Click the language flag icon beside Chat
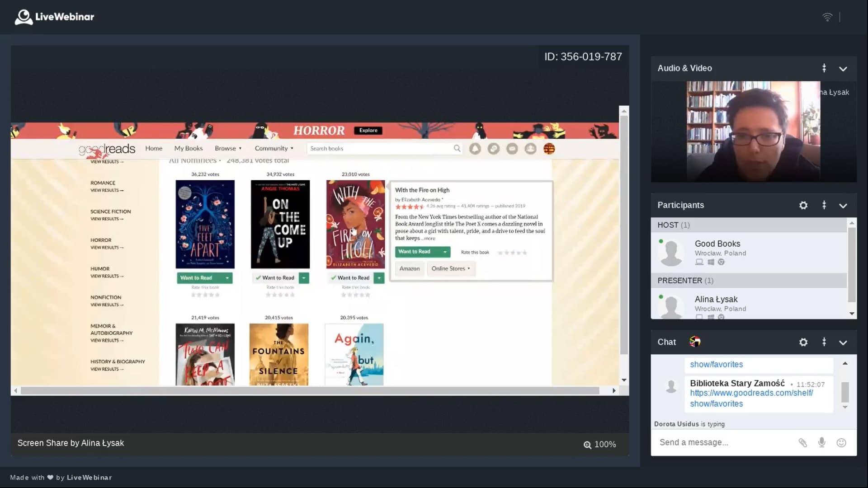This screenshot has width=868, height=488. point(695,342)
